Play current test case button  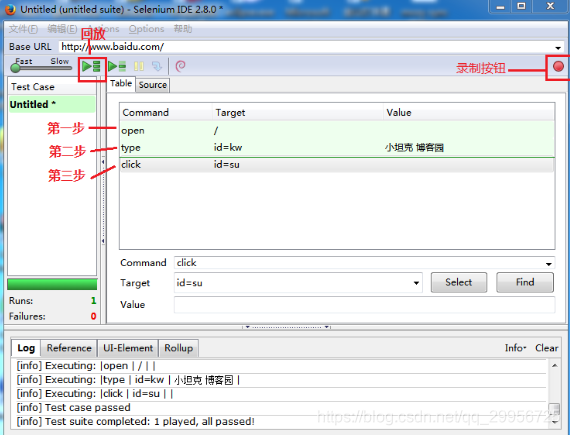[117, 66]
